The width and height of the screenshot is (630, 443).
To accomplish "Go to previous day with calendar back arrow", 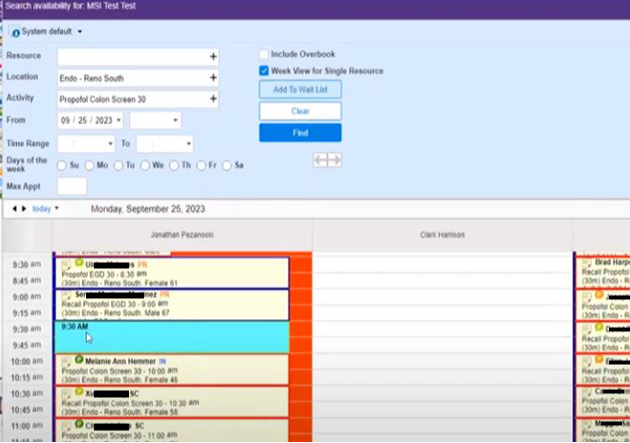I will click(x=14, y=209).
